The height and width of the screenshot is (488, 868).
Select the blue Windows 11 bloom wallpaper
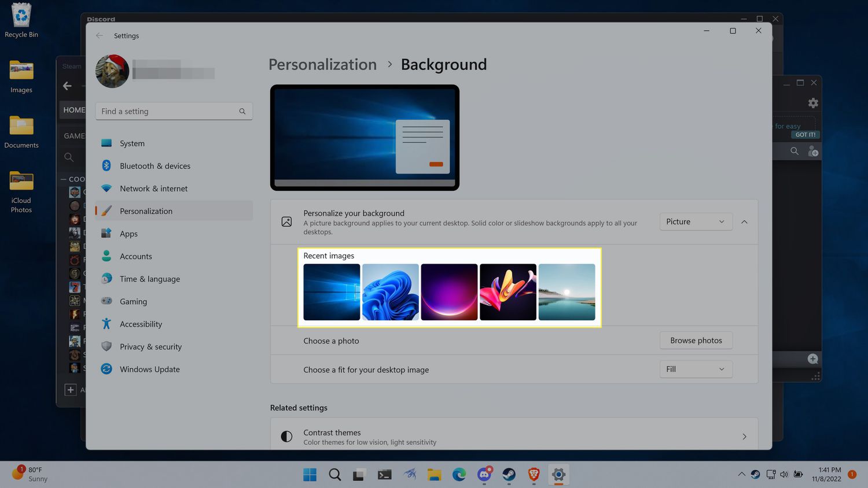pyautogui.click(x=391, y=292)
